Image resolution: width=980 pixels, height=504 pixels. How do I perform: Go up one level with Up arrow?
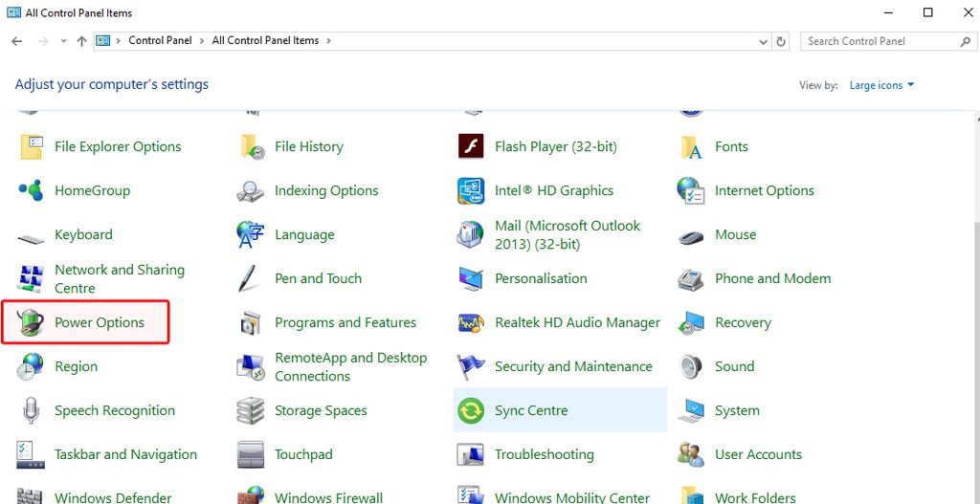click(81, 41)
